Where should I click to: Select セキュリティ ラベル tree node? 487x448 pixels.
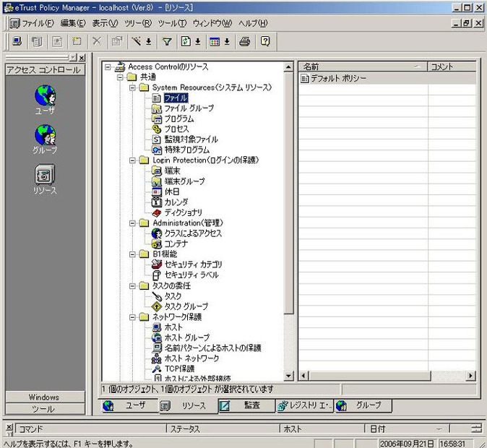191,275
